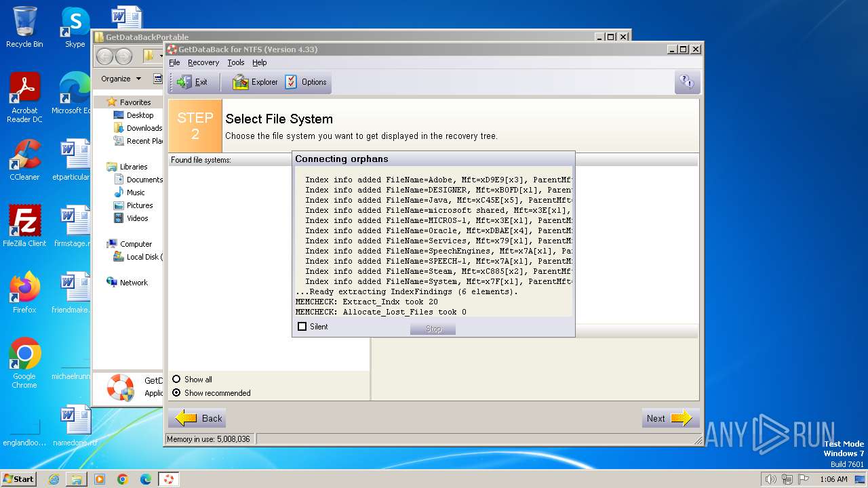Open Acrobat Reader DC desktop icon
Viewport: 868px width, 488px height.
coord(24,98)
